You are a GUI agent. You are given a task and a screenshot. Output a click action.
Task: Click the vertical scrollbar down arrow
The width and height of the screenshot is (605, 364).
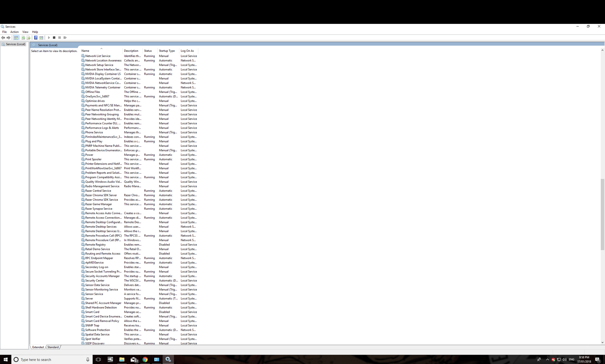pos(602,343)
